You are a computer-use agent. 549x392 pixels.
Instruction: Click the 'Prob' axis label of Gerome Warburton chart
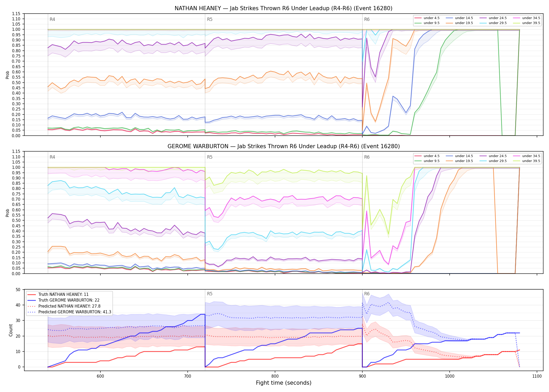[x=7, y=213]
